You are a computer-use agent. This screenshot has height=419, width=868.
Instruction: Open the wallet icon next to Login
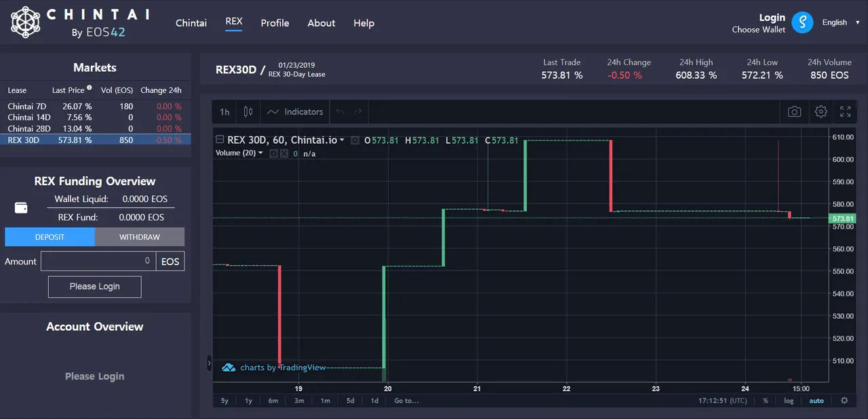point(802,22)
